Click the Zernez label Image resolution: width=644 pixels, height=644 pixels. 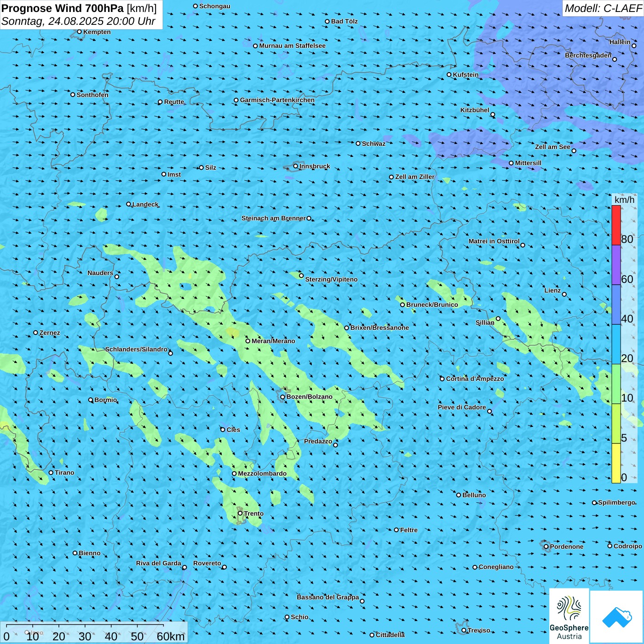(50, 333)
